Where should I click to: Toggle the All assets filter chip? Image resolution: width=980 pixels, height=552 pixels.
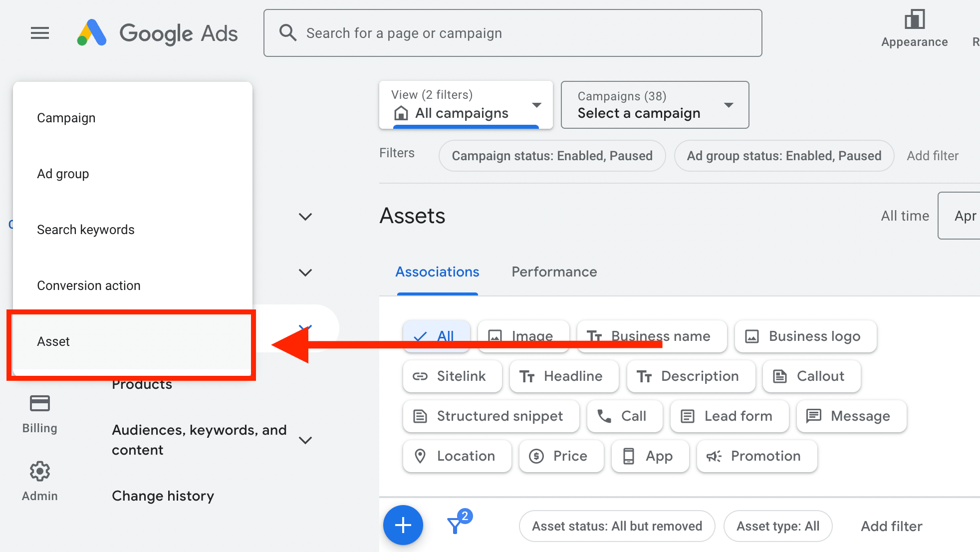[436, 336]
